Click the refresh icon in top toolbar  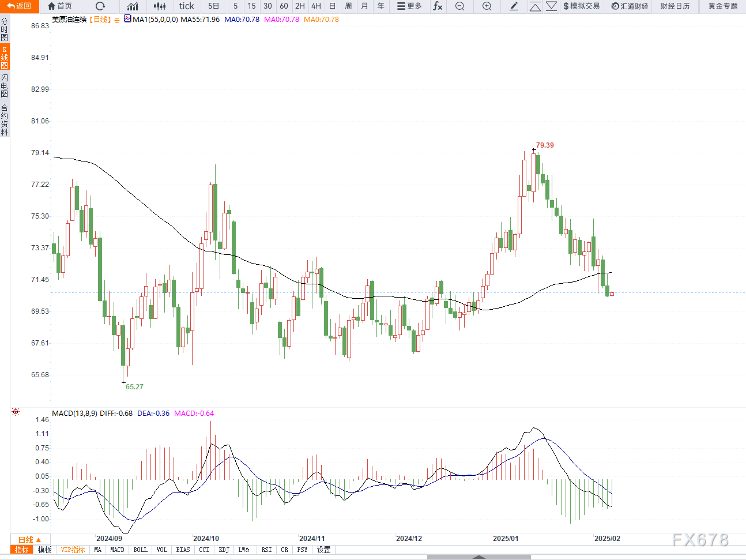[x=100, y=6]
